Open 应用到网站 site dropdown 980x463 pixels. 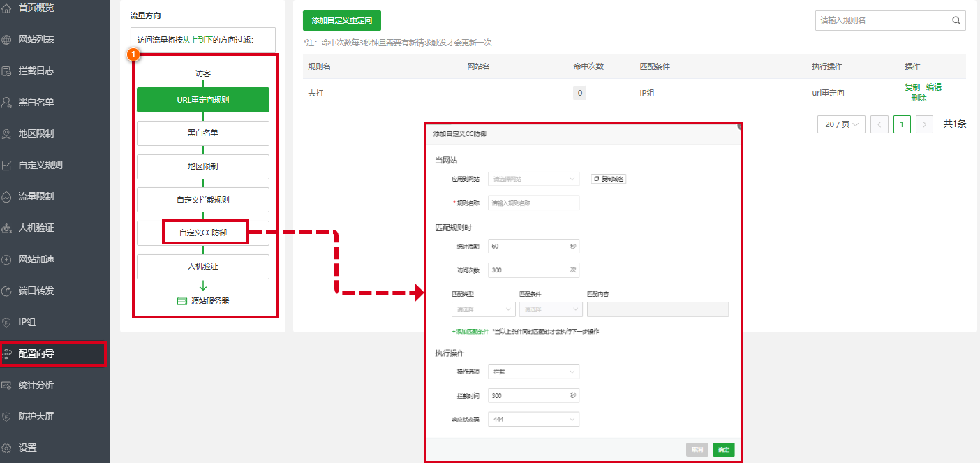(534, 179)
